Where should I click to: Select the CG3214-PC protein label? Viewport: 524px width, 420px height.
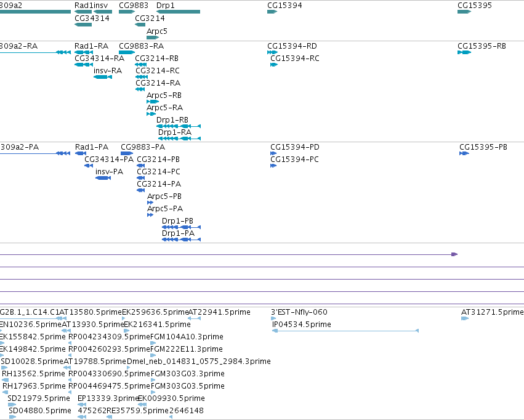[x=158, y=172]
